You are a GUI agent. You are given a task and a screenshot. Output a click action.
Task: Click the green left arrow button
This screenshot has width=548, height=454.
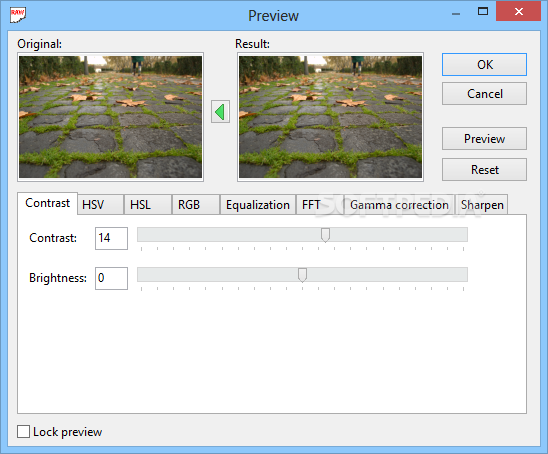tap(220, 112)
